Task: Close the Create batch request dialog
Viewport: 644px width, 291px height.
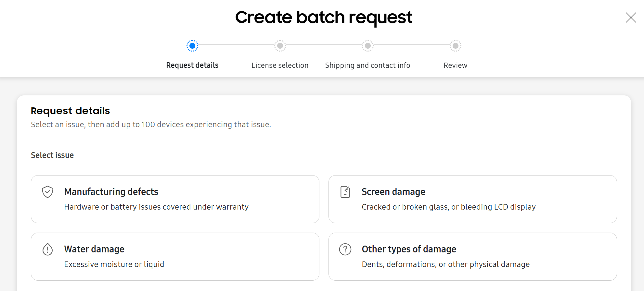Action: coord(631,18)
